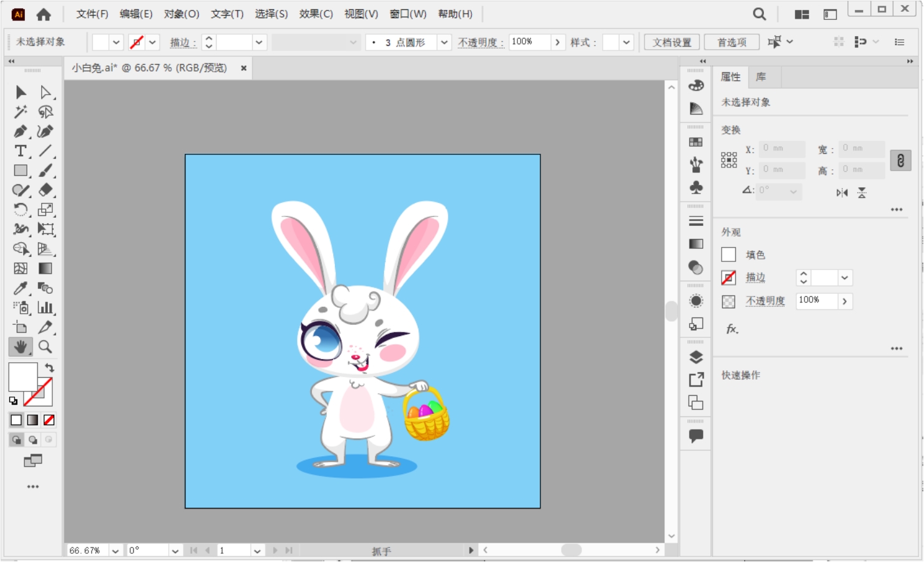This screenshot has height=562, width=924.
Task: Open the zoom level dropdown
Action: [115, 551]
